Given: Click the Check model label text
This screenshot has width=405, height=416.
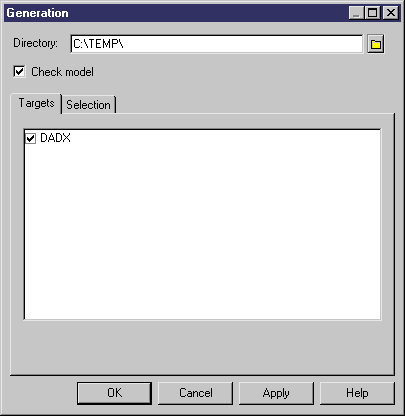Looking at the screenshot, I should point(62,72).
